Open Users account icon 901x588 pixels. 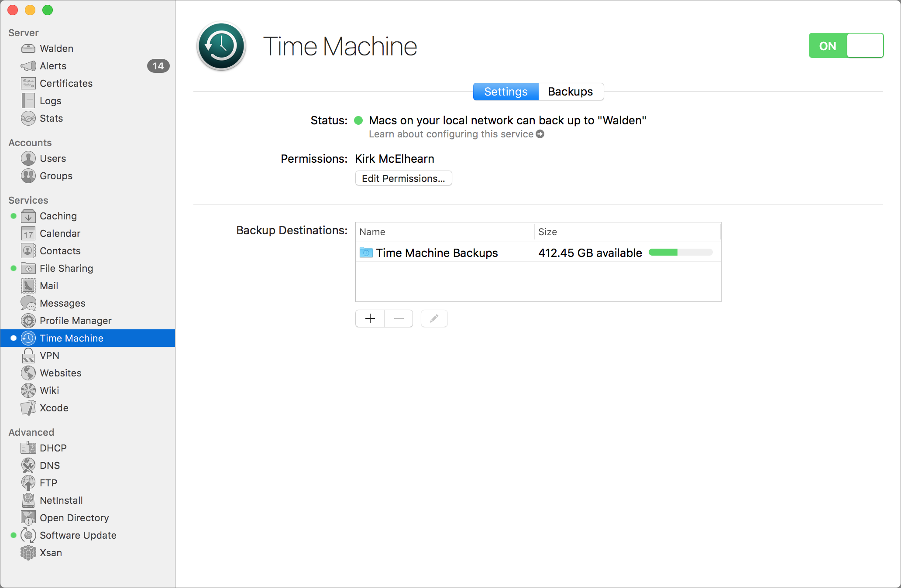click(x=28, y=158)
